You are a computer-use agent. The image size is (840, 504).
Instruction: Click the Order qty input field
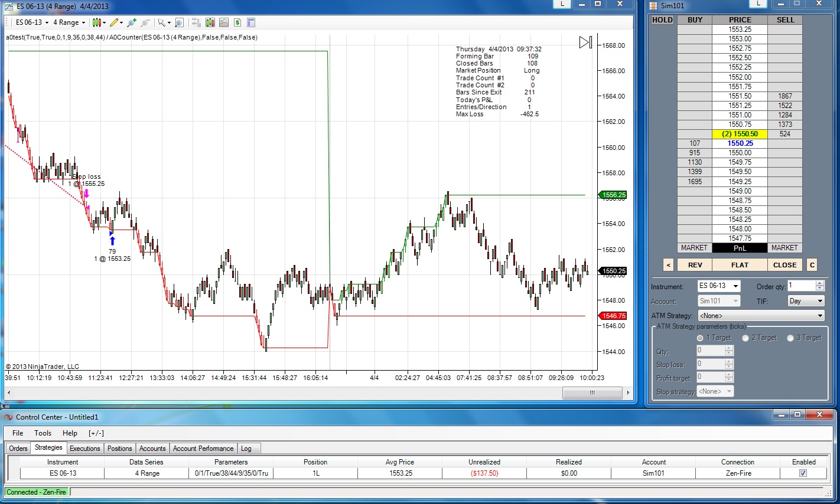(801, 286)
